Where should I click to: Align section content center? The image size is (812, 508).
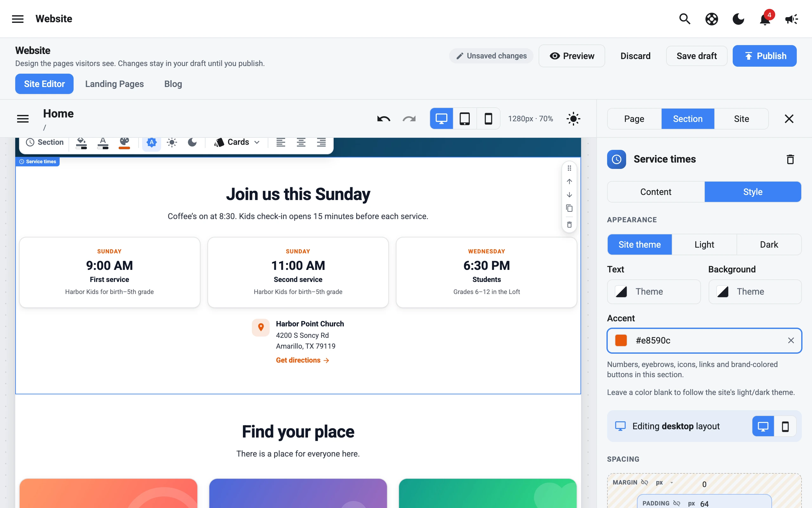301,143
